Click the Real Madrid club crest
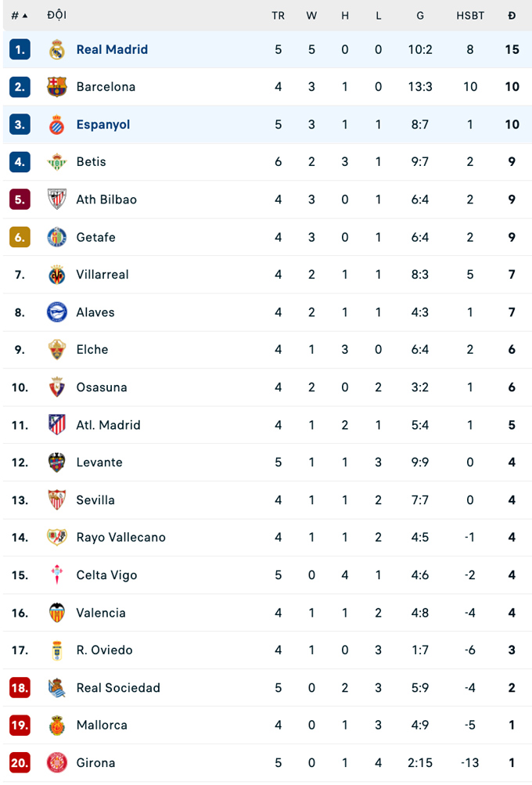532x785 pixels. pos(57,49)
